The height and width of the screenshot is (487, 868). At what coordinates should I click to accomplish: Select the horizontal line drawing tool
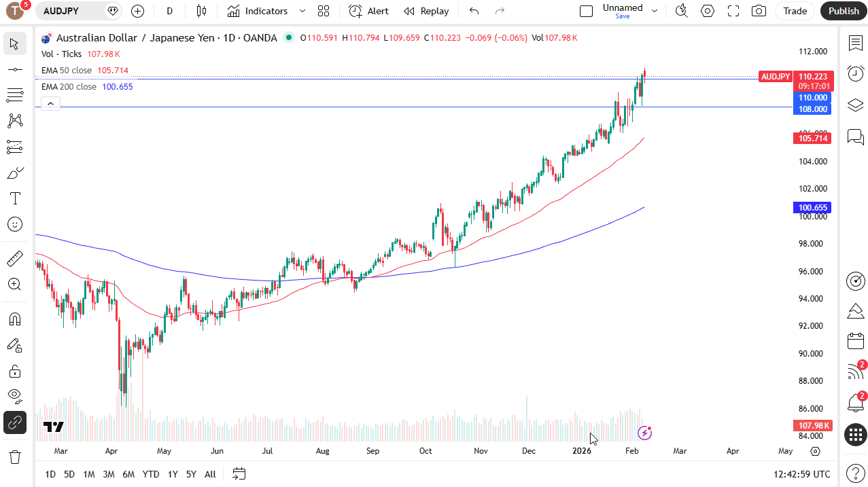click(14, 70)
